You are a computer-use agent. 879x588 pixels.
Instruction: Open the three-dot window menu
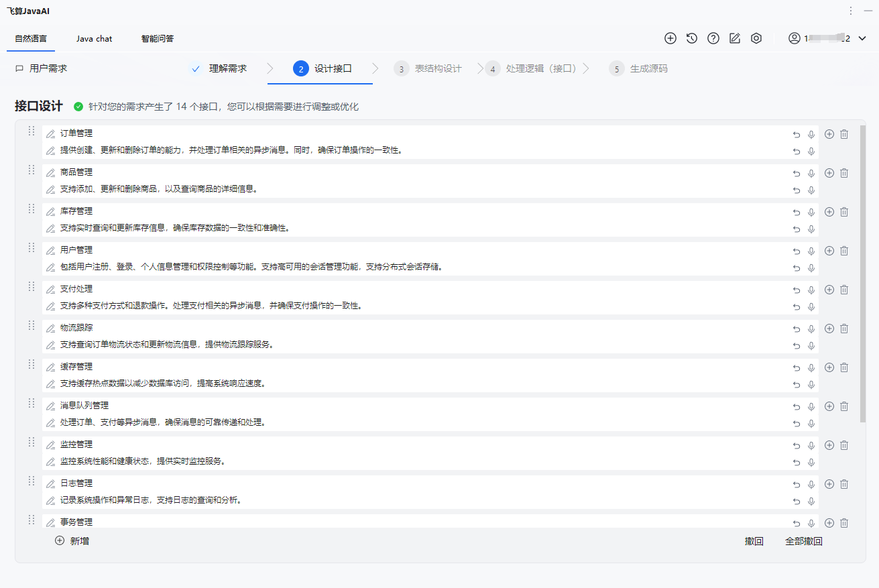point(851,11)
